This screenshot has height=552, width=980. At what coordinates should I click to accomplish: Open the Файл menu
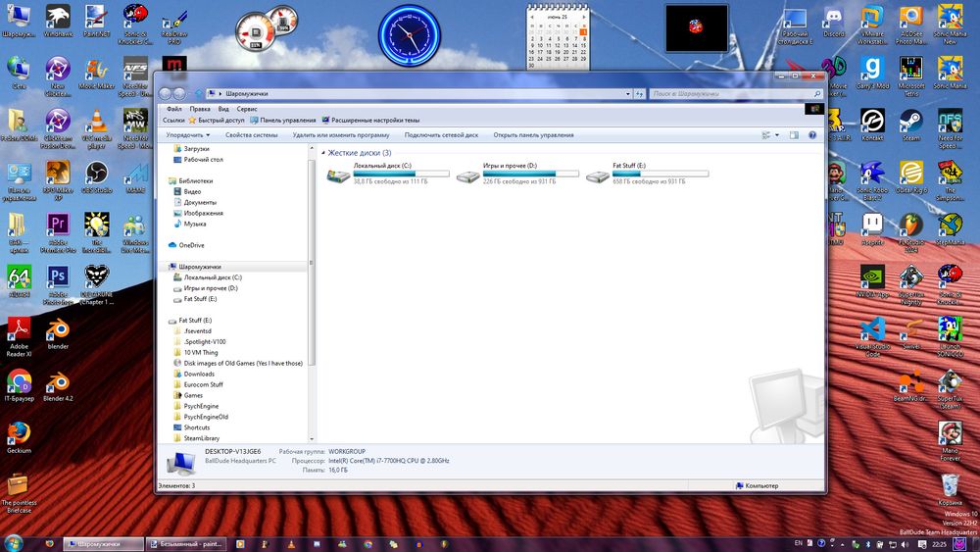pyautogui.click(x=174, y=109)
